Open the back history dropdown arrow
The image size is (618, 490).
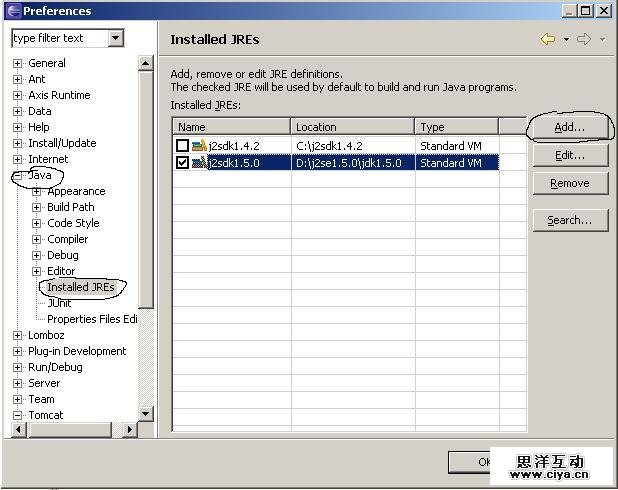pyautogui.click(x=566, y=40)
